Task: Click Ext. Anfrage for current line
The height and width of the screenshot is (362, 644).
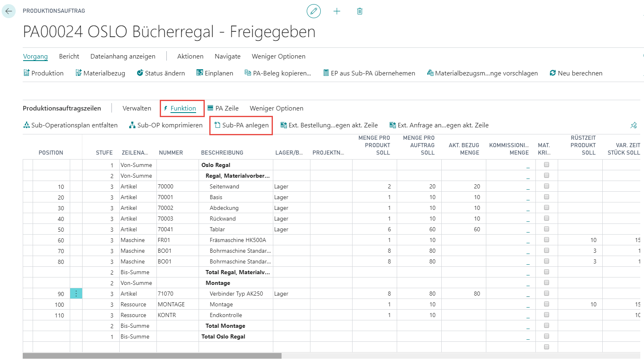Action: click(439, 125)
